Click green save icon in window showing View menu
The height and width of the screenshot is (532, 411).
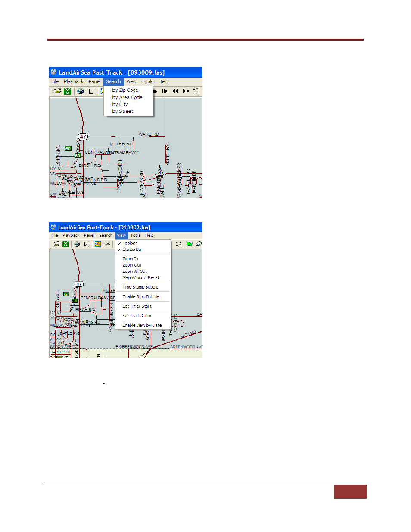coord(66,244)
